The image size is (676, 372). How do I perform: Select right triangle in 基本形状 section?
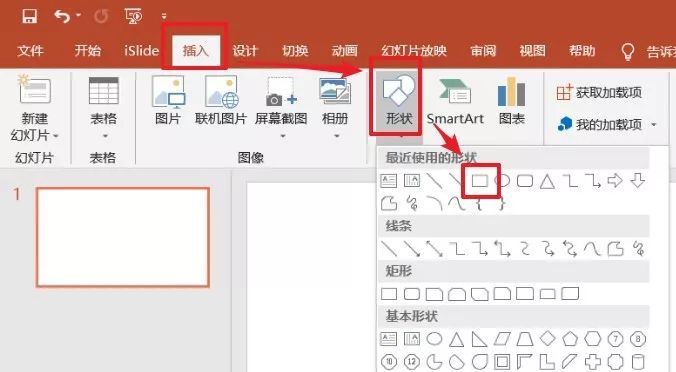coord(479,339)
